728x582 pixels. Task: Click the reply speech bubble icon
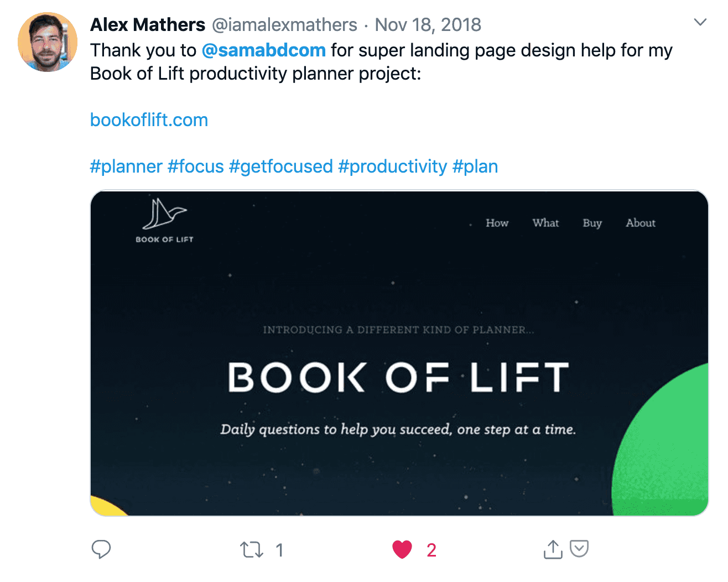click(x=101, y=549)
